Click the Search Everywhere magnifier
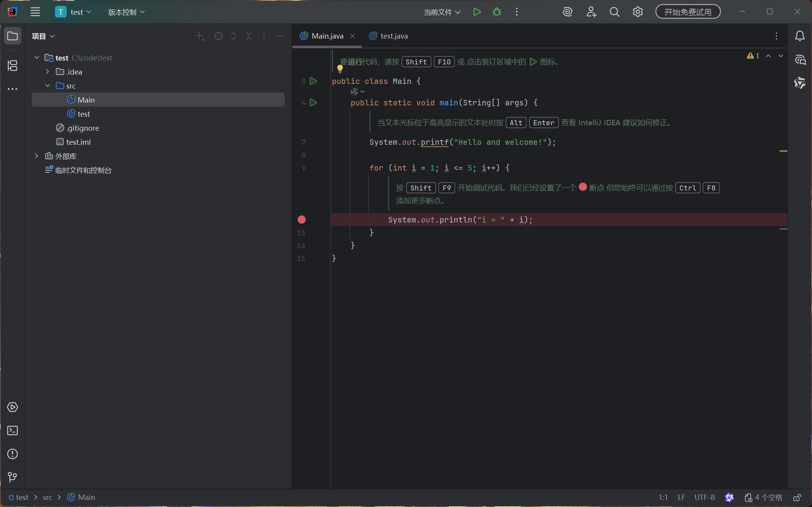812x507 pixels. coord(614,12)
